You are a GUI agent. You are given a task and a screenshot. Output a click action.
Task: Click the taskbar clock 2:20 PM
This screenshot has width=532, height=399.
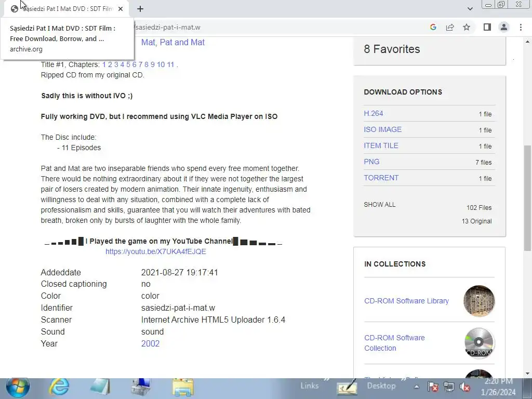[x=498, y=387]
